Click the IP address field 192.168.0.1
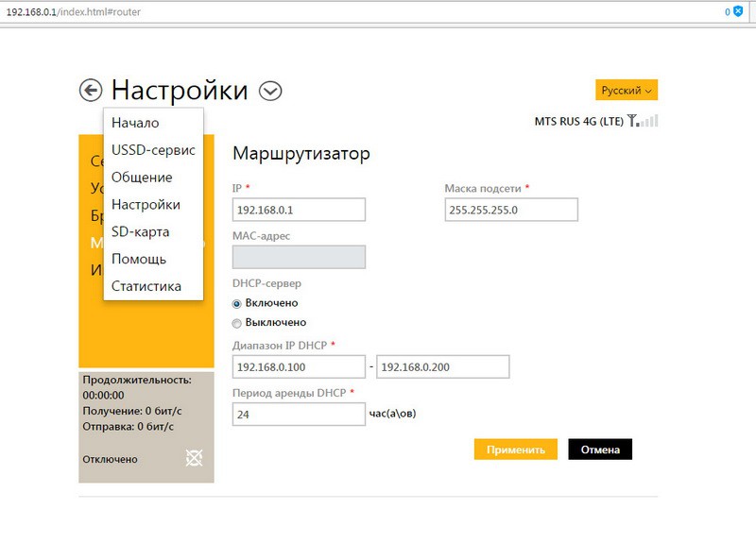The width and height of the screenshot is (756, 543). pyautogui.click(x=299, y=210)
